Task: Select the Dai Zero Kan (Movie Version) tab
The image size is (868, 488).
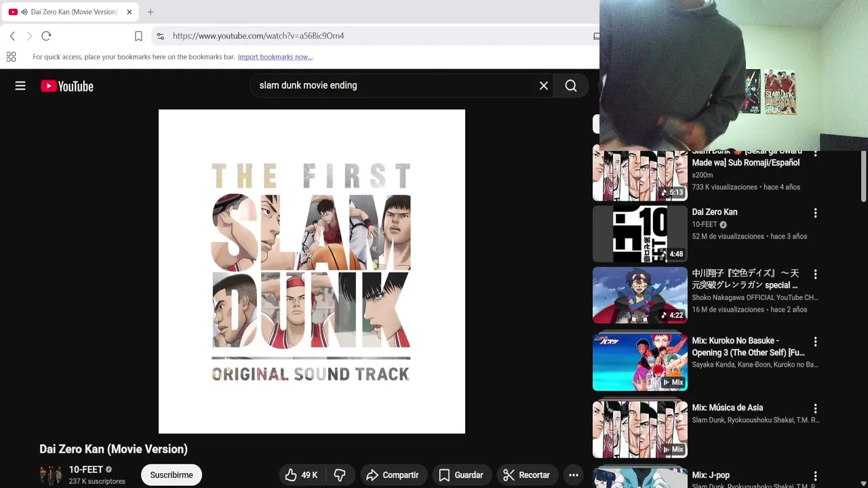Action: tap(68, 12)
